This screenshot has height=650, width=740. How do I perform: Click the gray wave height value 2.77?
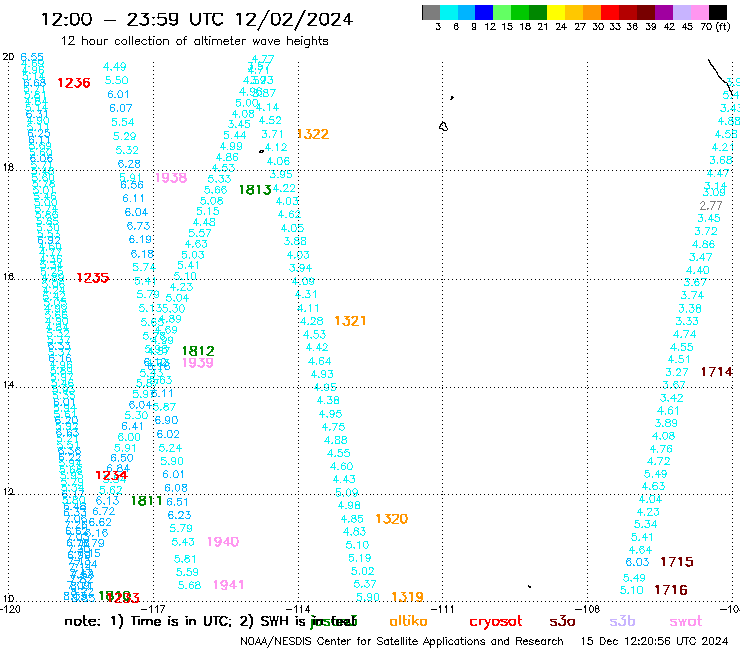pos(711,206)
